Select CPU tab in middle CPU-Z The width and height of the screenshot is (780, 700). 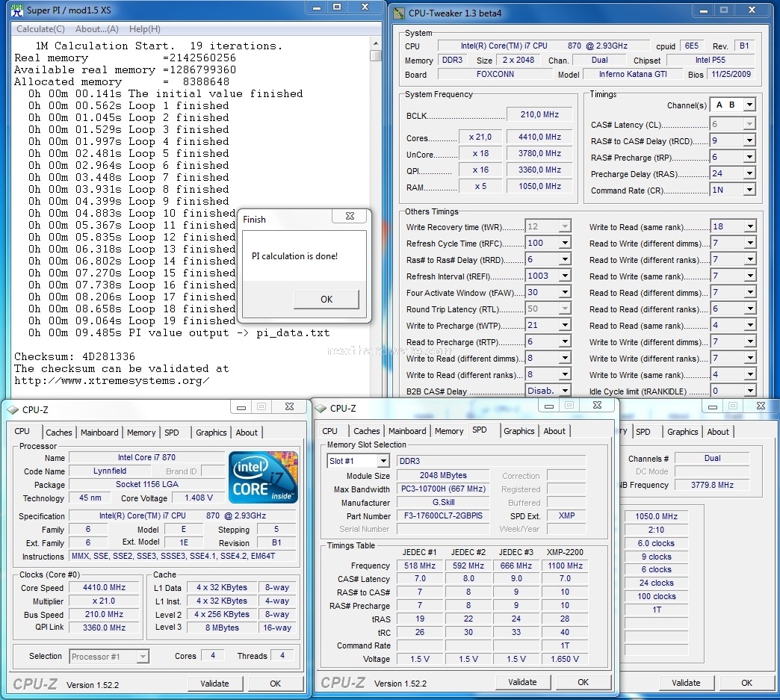329,431
